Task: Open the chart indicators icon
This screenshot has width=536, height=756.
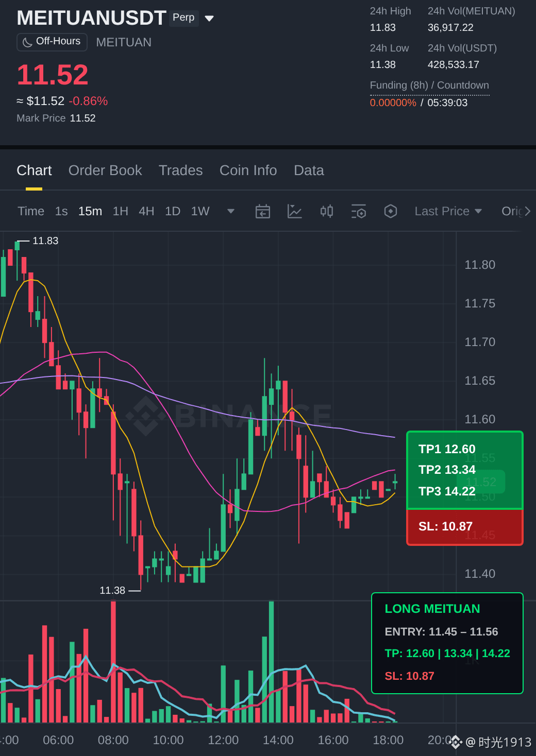Action: tap(294, 211)
